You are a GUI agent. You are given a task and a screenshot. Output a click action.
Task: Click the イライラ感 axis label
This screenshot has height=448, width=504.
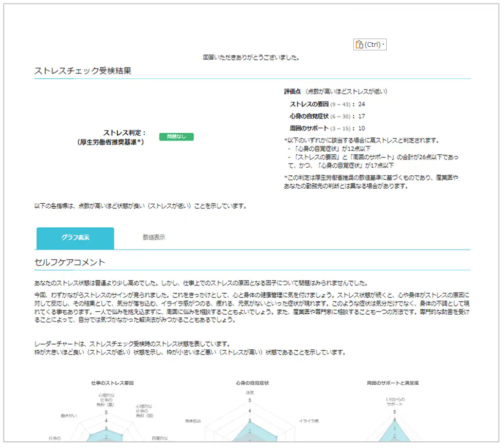point(309,421)
